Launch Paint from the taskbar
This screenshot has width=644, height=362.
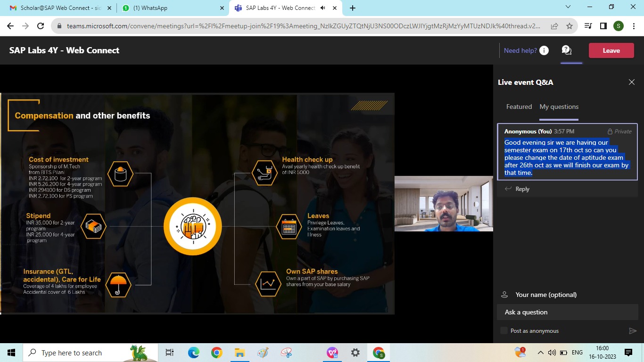263,352
